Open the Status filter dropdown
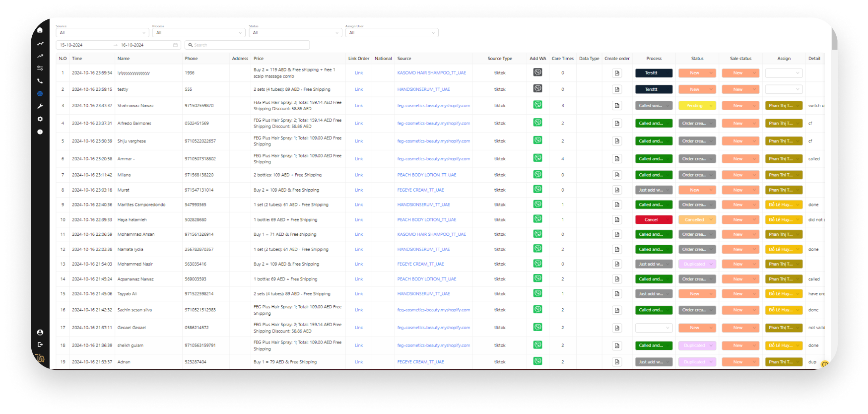This screenshot has width=868, height=414. [x=295, y=33]
